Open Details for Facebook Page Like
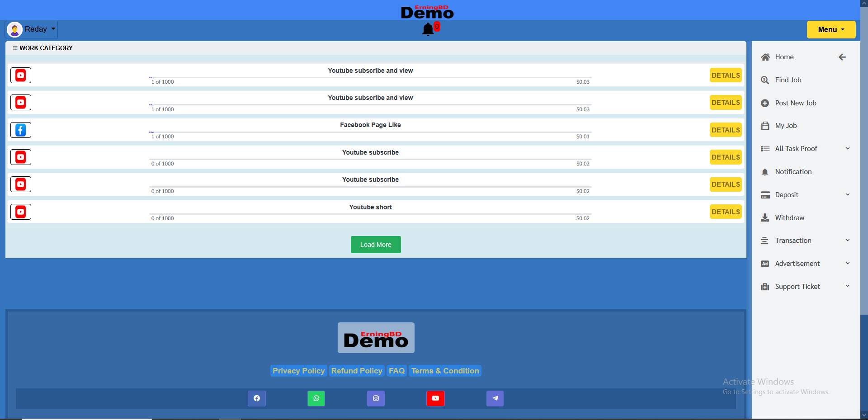The width and height of the screenshot is (868, 420). [x=726, y=130]
